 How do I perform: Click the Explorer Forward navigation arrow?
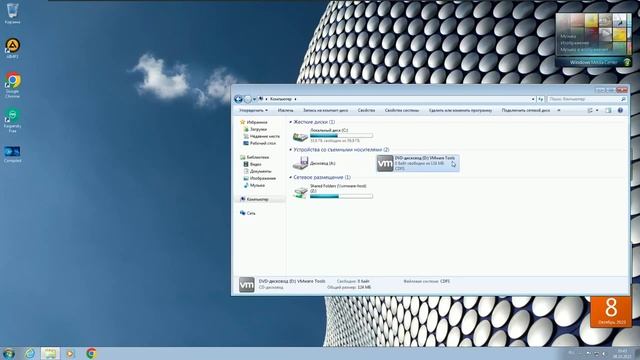click(x=248, y=99)
